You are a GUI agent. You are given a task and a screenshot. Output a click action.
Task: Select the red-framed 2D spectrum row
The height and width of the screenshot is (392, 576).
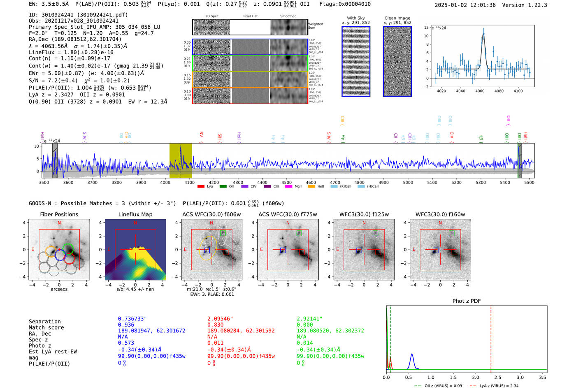[250, 95]
